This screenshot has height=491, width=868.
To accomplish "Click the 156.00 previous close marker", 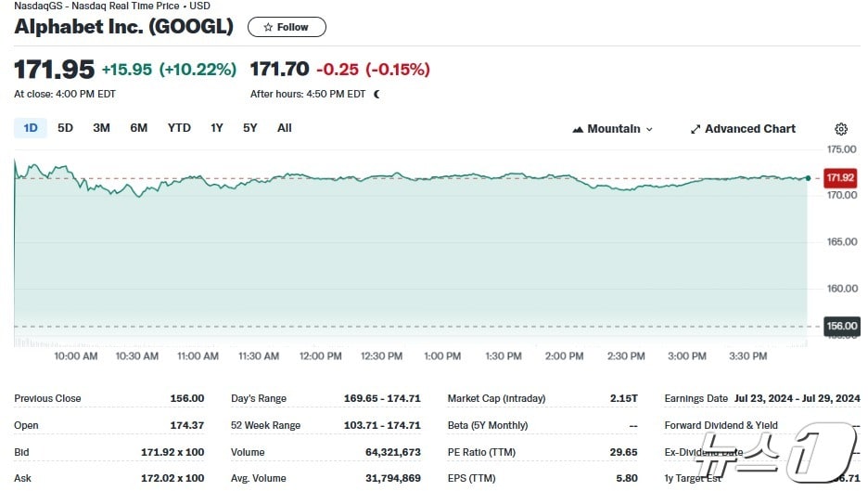I will 840,326.
